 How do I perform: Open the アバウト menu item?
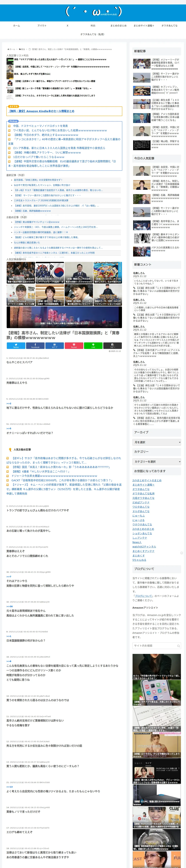[42, 26]
